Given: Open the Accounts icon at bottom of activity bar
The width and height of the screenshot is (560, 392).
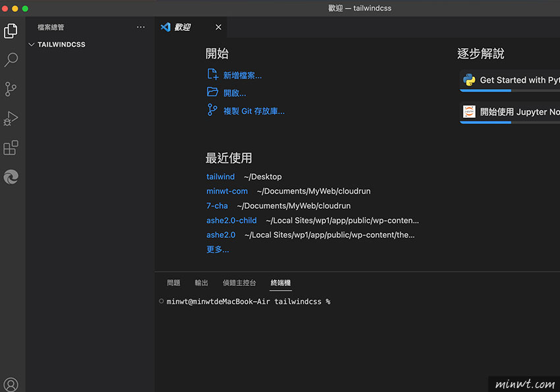Looking at the screenshot, I should click(x=11, y=385).
